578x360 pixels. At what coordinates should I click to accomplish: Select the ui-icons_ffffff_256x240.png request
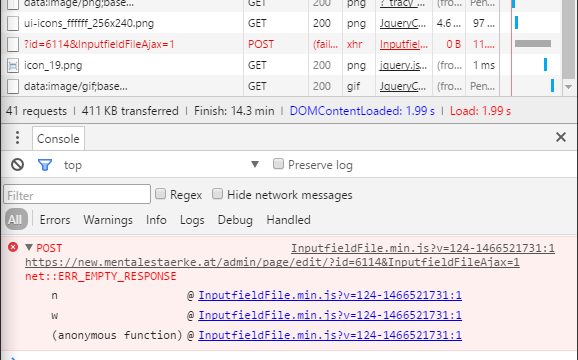pos(89,23)
